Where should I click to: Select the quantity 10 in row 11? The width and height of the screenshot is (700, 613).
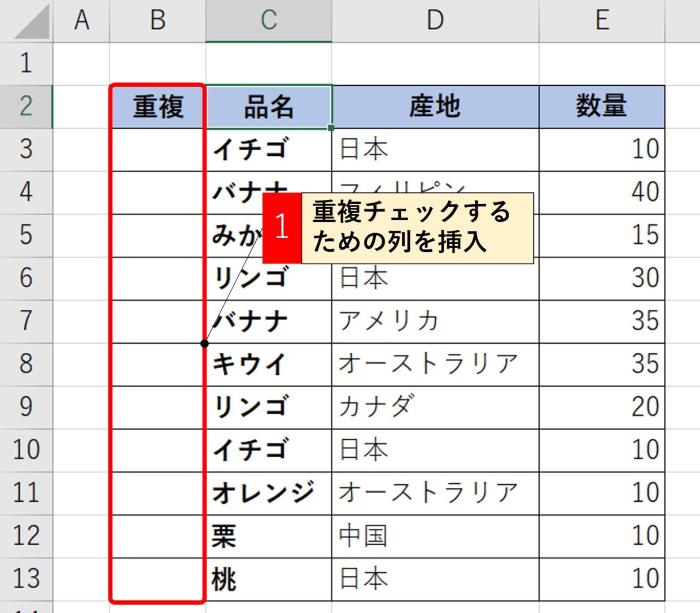[602, 493]
